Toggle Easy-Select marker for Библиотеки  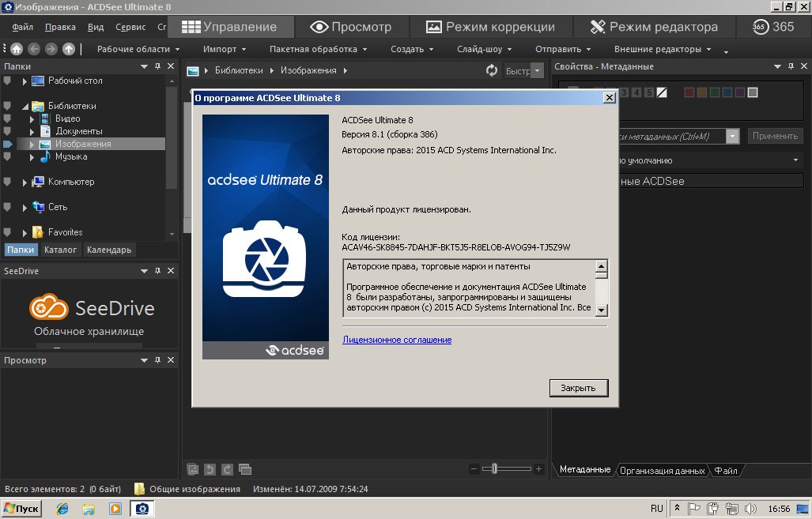pos(7,106)
